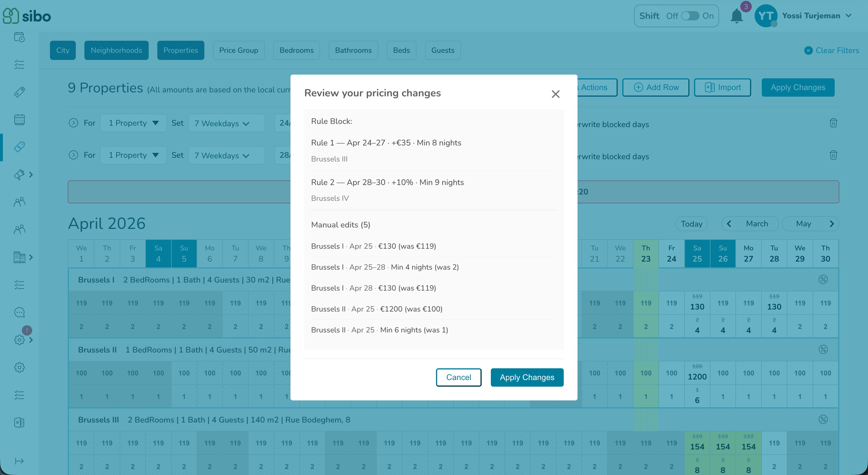The height and width of the screenshot is (475, 868).
Task: Open the first rule's 7 Weekdays dropdown
Action: (226, 123)
